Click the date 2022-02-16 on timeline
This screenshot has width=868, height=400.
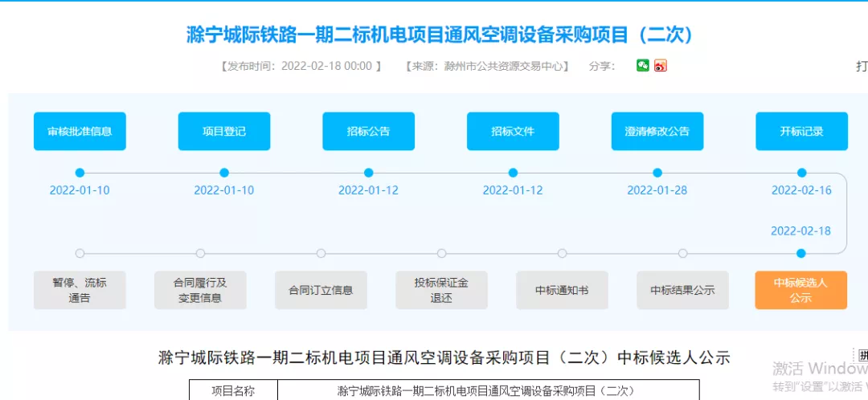pos(801,190)
